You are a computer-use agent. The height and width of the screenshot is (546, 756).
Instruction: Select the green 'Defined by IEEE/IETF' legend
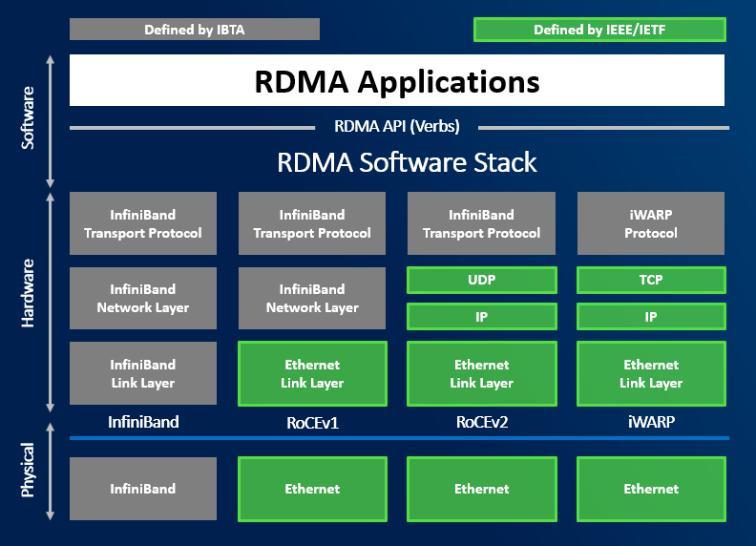point(599,30)
